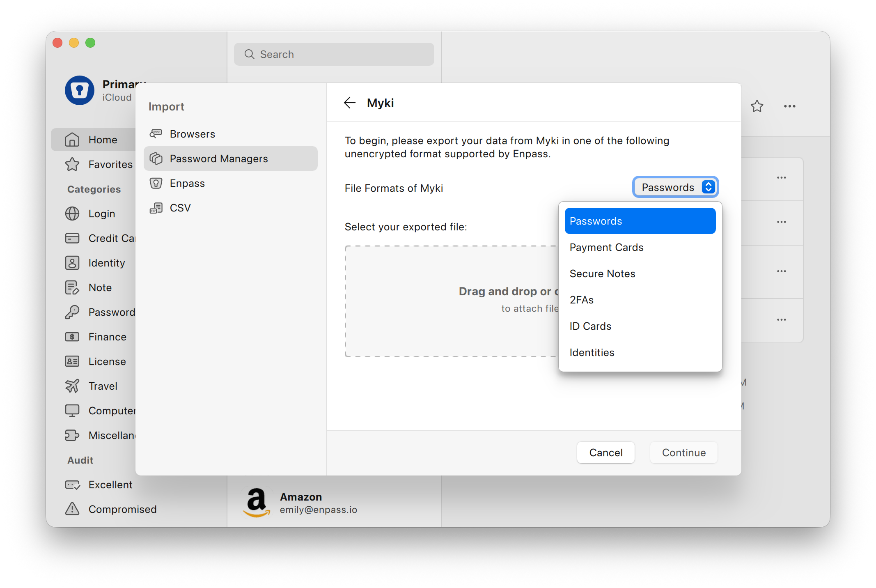Open the Amazon emily@enpass.io item
The width and height of the screenshot is (876, 588).
[334, 503]
